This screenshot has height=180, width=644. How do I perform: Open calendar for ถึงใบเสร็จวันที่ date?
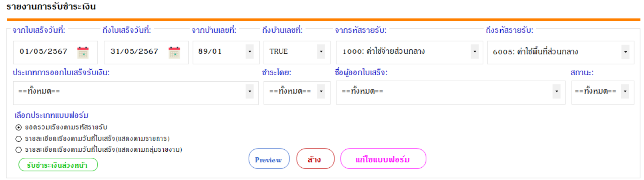point(174,52)
